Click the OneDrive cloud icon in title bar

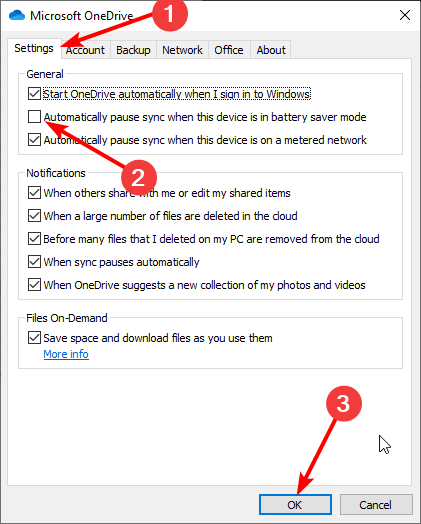[17, 15]
